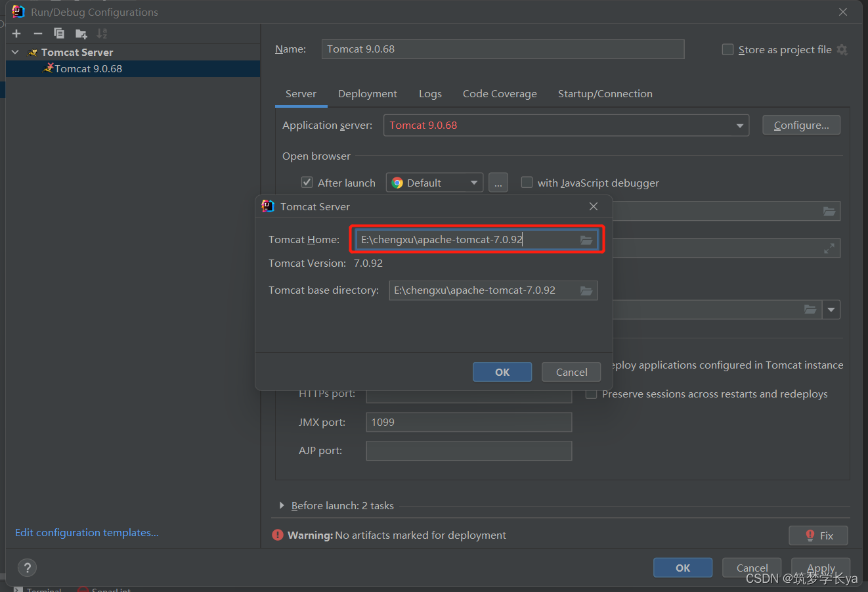This screenshot has height=592, width=868.
Task: Click Cancel in Run/Debug Configurations window
Action: (x=752, y=568)
